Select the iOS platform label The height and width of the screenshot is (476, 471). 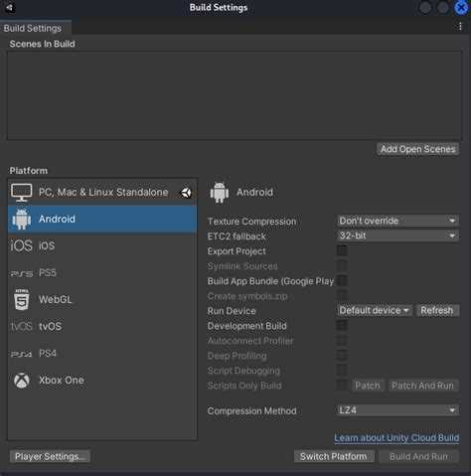[47, 245]
